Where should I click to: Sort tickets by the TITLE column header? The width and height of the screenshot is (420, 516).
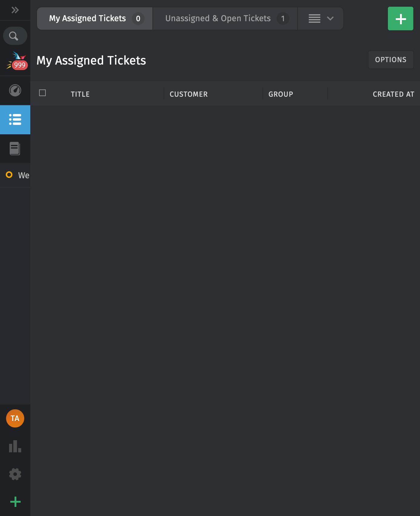coord(80,94)
